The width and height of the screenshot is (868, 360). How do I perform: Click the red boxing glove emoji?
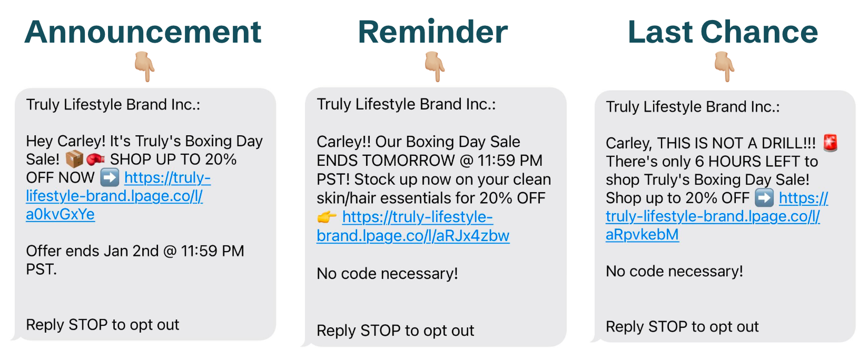click(x=95, y=159)
